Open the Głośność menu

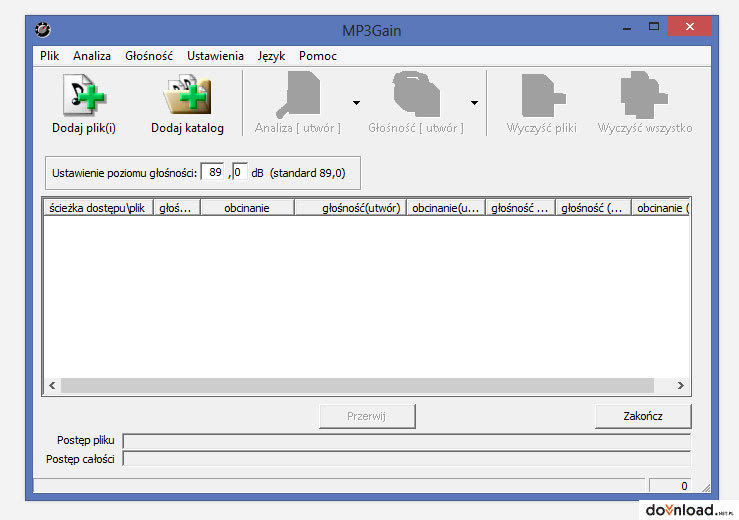point(149,56)
